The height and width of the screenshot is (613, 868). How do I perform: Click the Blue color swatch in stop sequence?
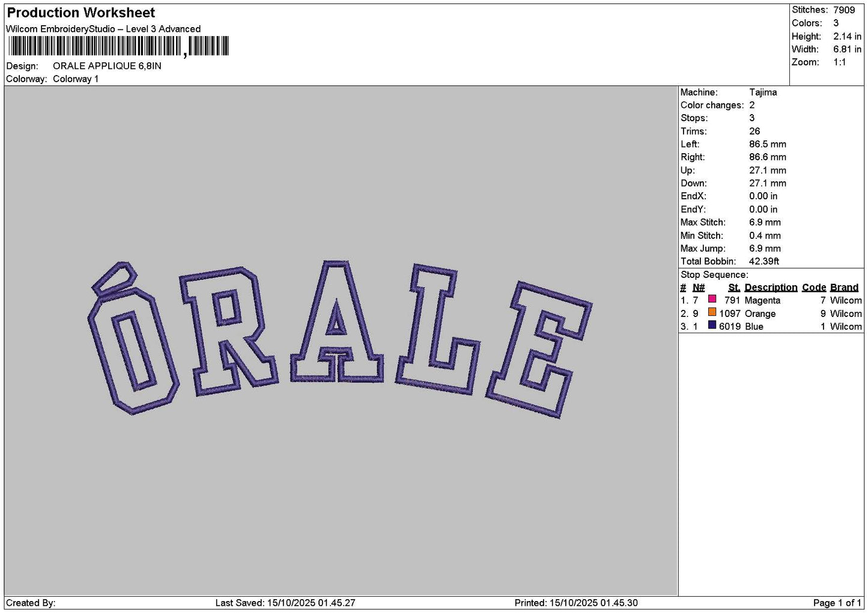coord(712,325)
